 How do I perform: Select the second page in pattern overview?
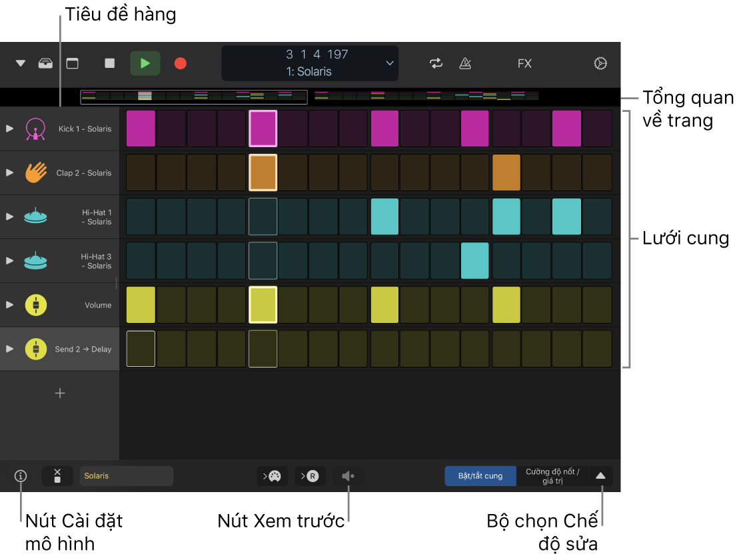[426, 97]
